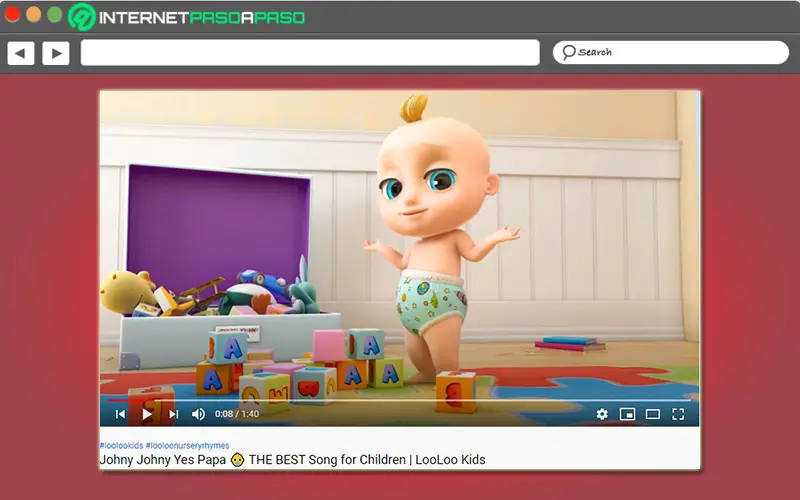Viewport: 800px width, 500px height.
Task: Click the Search field
Action: pos(671,53)
